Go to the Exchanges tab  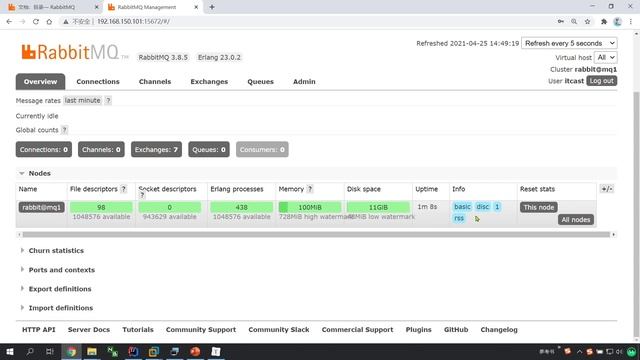[209, 82]
